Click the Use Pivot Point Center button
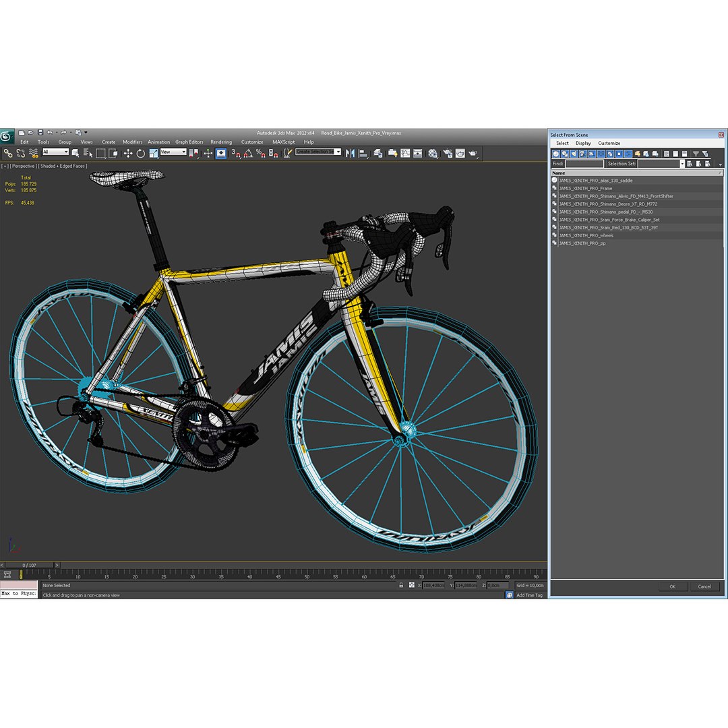 [x=193, y=153]
